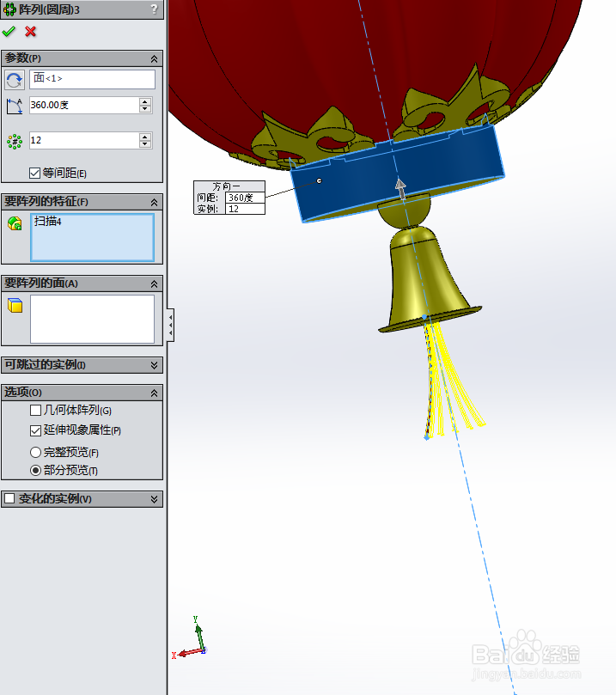The width and height of the screenshot is (616, 695).
Task: Select the 完整预览(F) radio button
Action: coord(35,452)
